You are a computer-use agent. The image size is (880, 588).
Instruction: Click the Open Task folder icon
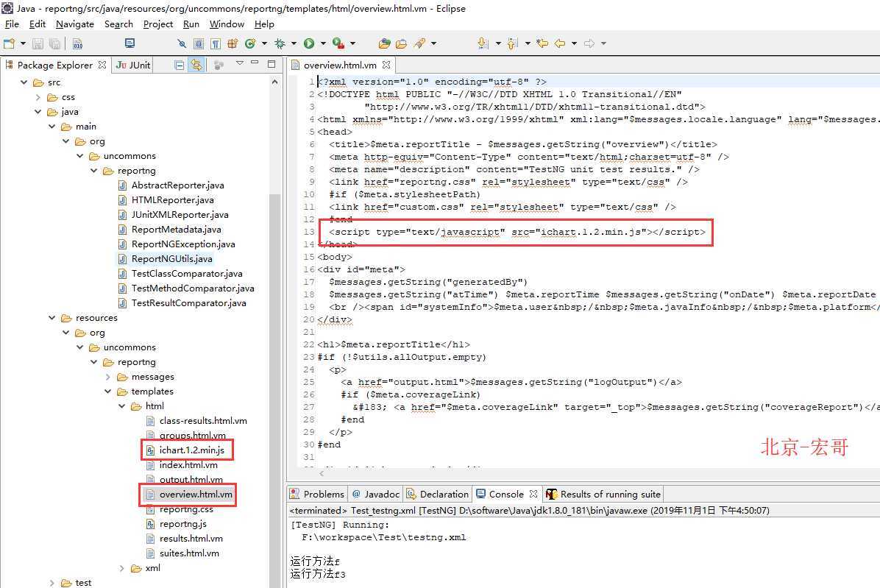(x=401, y=43)
